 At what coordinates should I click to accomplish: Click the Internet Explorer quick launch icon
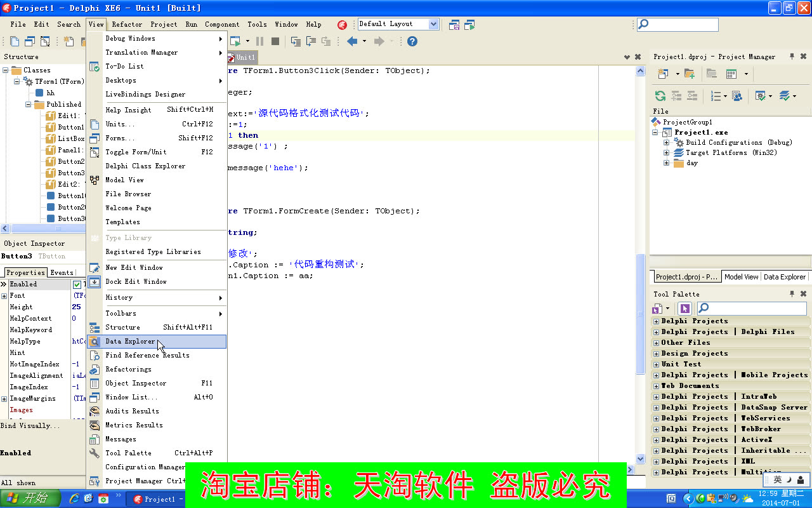(x=74, y=498)
